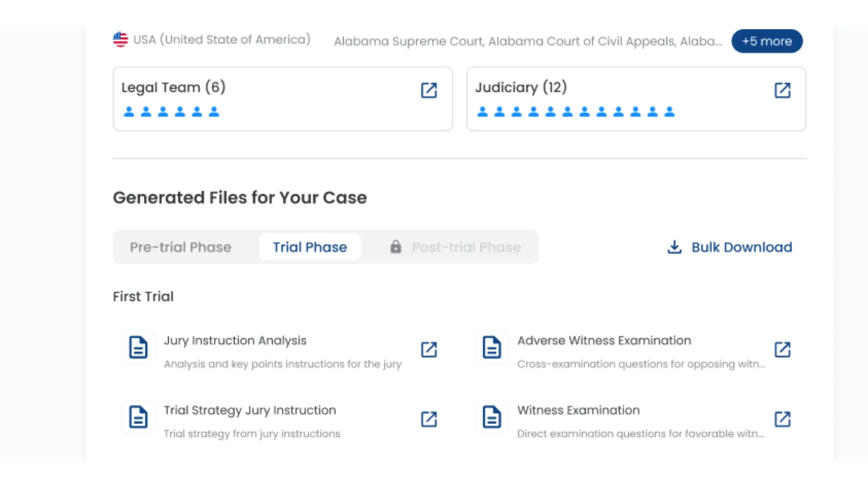Click the Judiciary (12) heading
Image resolution: width=868 pixels, height=488 pixels.
click(x=521, y=87)
